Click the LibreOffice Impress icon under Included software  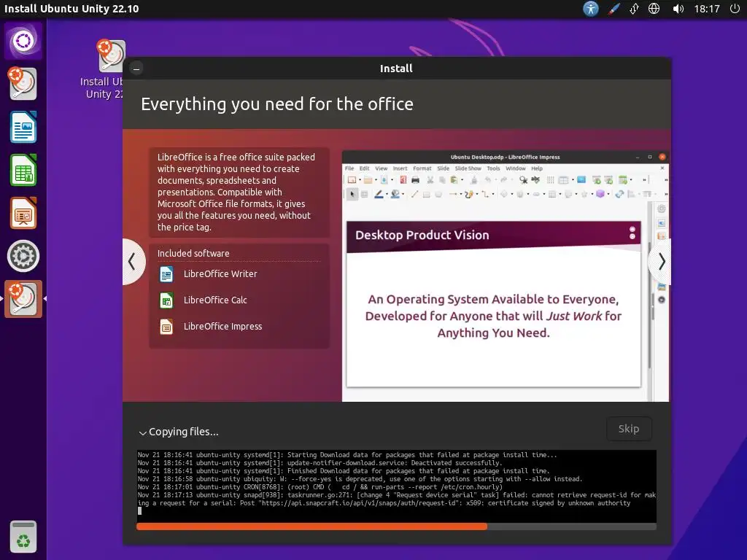pos(166,327)
